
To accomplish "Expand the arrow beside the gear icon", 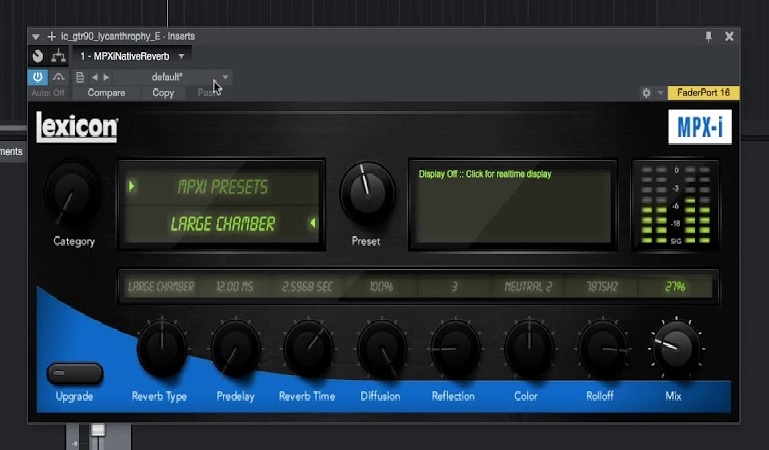I will pyautogui.click(x=660, y=93).
